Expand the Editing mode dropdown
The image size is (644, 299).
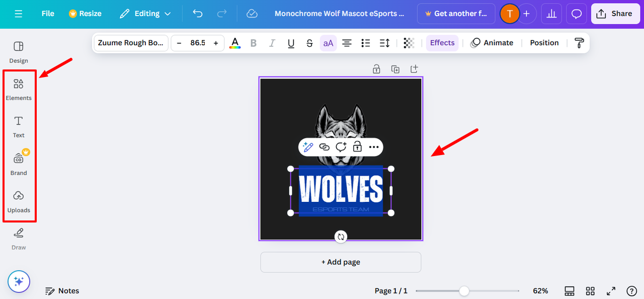[145, 14]
